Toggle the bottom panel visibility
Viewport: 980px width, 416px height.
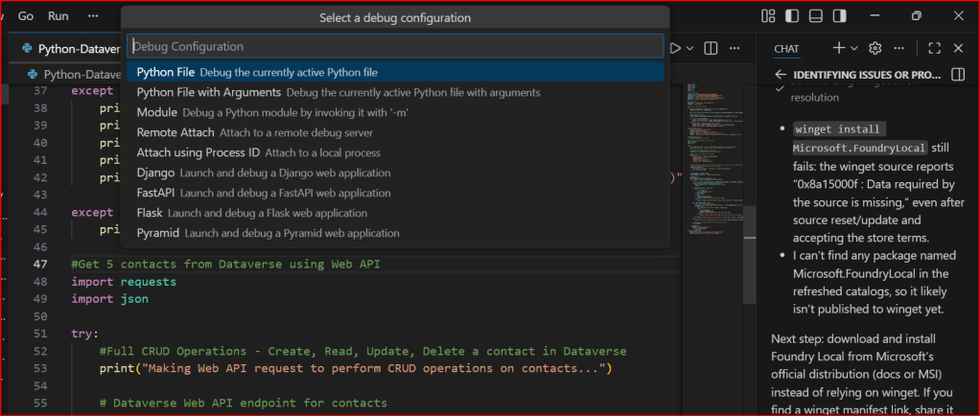pos(815,16)
